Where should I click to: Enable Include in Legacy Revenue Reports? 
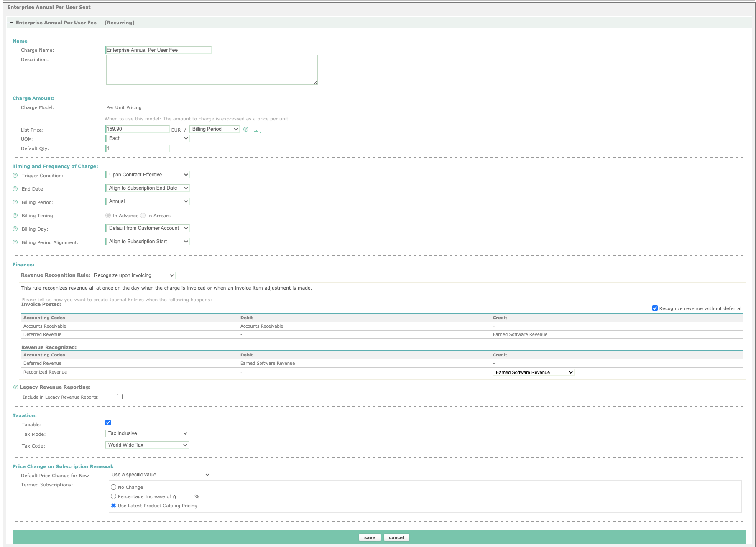(x=120, y=397)
